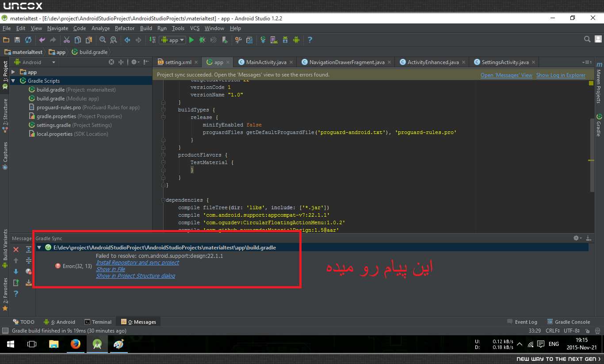Open the Android project view dropdown
This screenshot has width=604, height=364.
35,62
